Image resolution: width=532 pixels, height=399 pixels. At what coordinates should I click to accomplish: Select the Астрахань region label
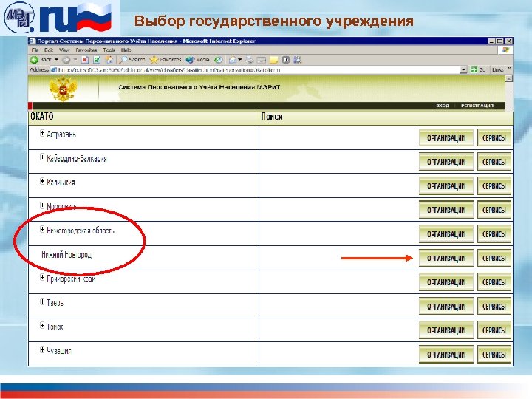(x=61, y=134)
